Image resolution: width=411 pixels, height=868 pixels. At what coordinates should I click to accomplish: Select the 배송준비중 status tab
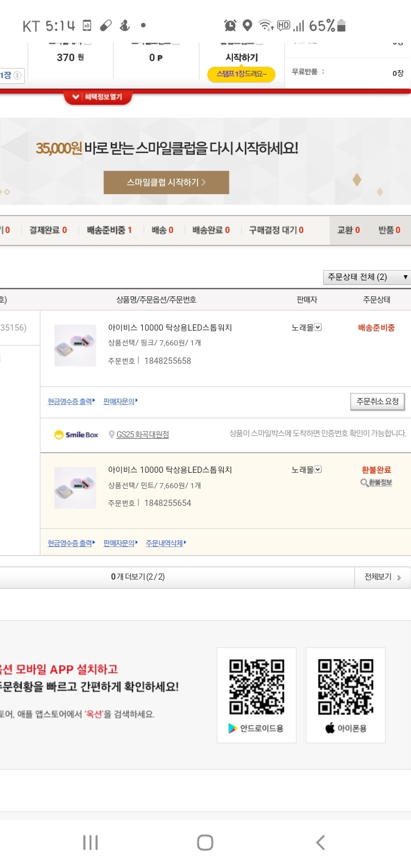[x=109, y=230]
